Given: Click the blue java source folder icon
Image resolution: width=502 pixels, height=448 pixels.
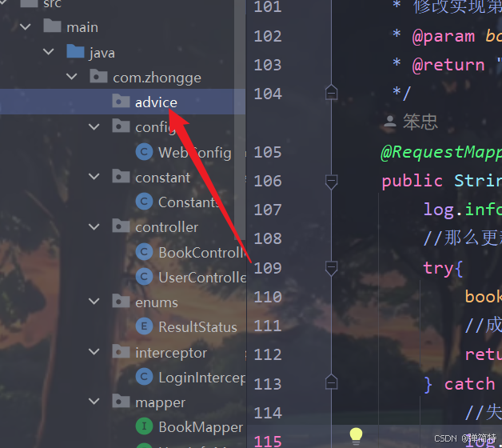Looking at the screenshot, I should (x=75, y=51).
